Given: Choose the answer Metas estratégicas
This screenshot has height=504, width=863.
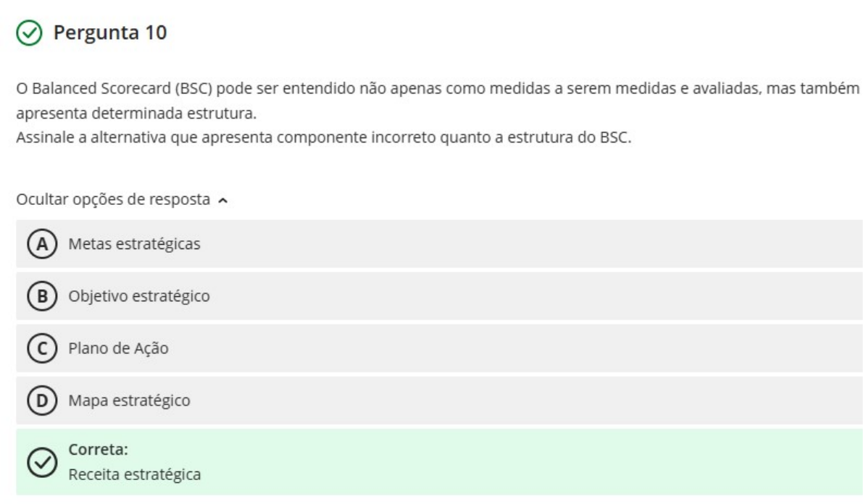Looking at the screenshot, I should point(135,244).
